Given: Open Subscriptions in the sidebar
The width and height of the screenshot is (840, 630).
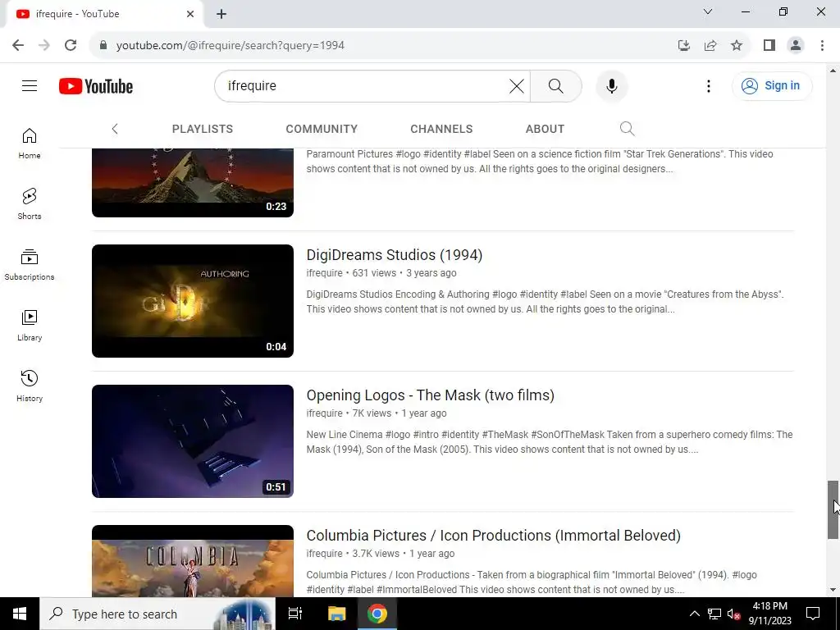Looking at the screenshot, I should [x=30, y=265].
